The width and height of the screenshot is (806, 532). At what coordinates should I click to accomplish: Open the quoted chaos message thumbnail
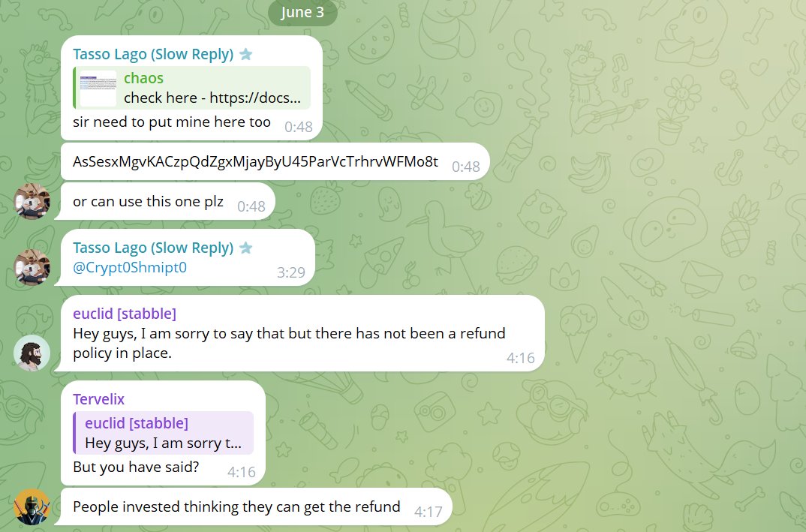[98, 88]
